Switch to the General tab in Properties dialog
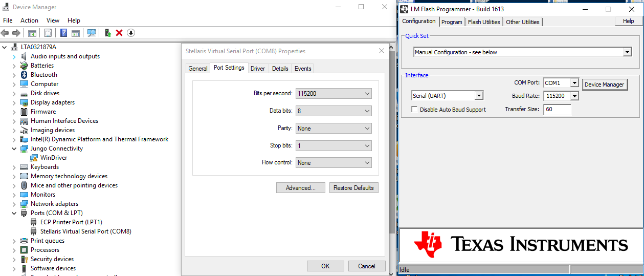 coord(198,69)
